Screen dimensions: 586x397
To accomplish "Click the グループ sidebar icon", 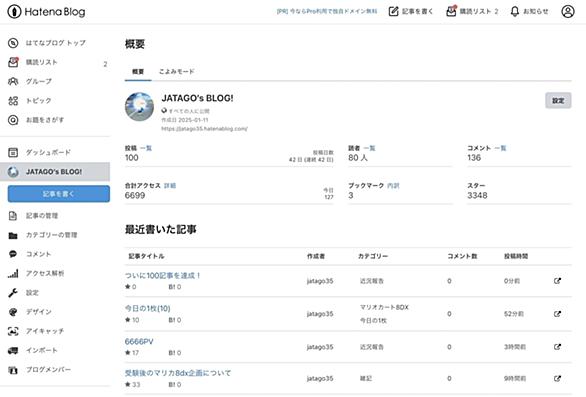I will (13, 81).
